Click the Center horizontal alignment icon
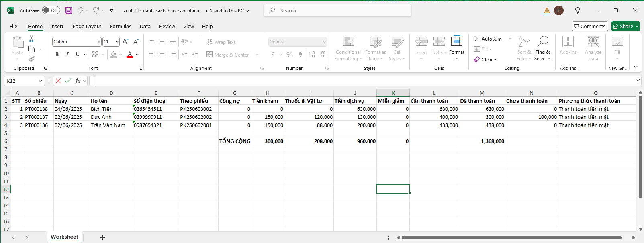This screenshot has height=243, width=644. point(162,55)
